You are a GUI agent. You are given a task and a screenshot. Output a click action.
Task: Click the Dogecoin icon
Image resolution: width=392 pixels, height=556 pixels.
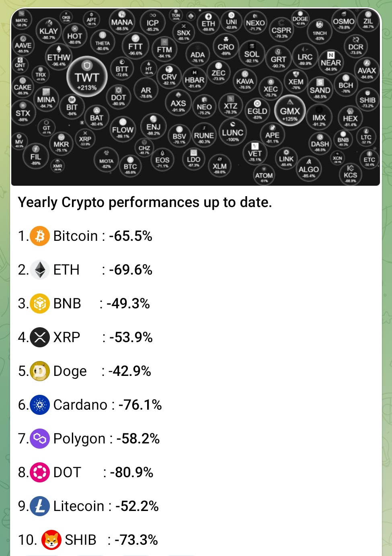click(40, 371)
